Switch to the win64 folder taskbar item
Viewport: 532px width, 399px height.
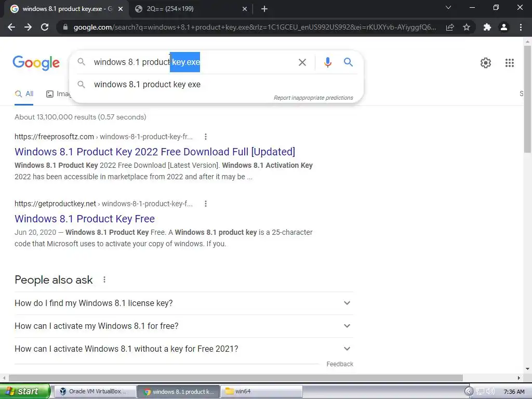(x=261, y=391)
